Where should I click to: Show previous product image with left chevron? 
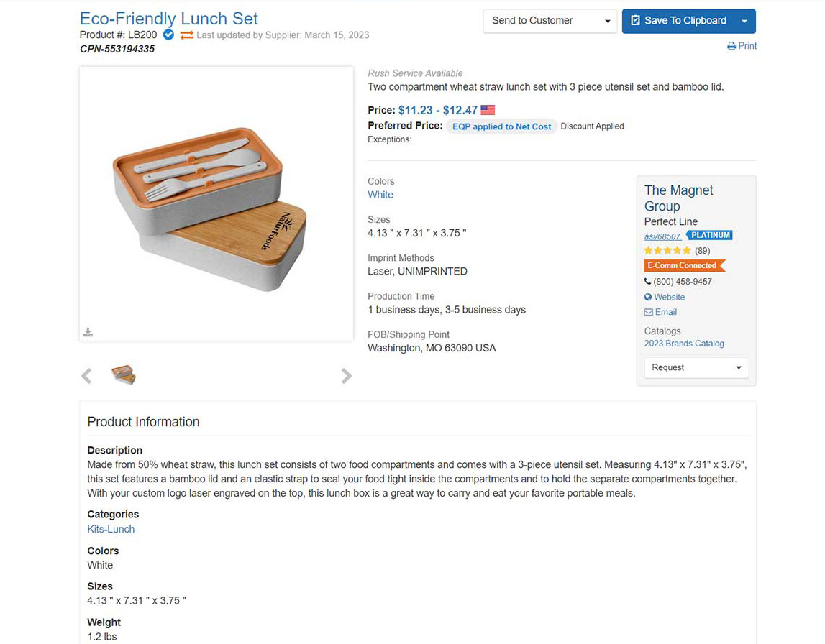[x=87, y=376]
